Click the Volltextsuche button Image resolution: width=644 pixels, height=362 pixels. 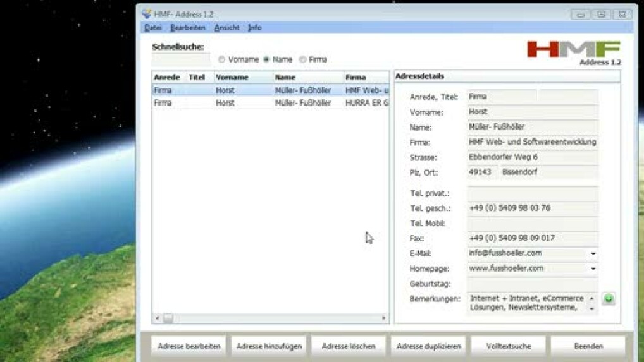click(x=508, y=346)
